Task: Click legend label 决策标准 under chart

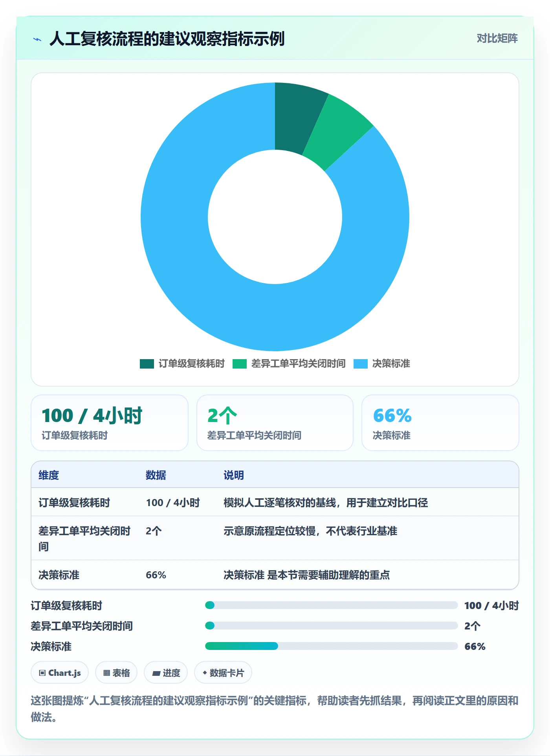Action: point(391,363)
